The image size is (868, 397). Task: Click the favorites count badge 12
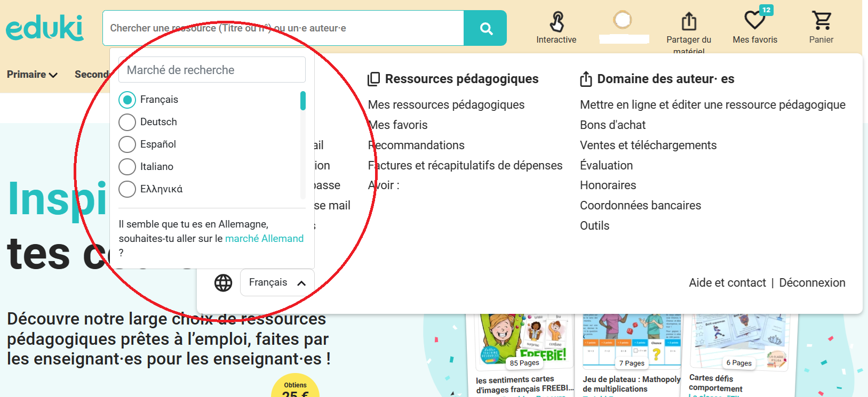(766, 10)
